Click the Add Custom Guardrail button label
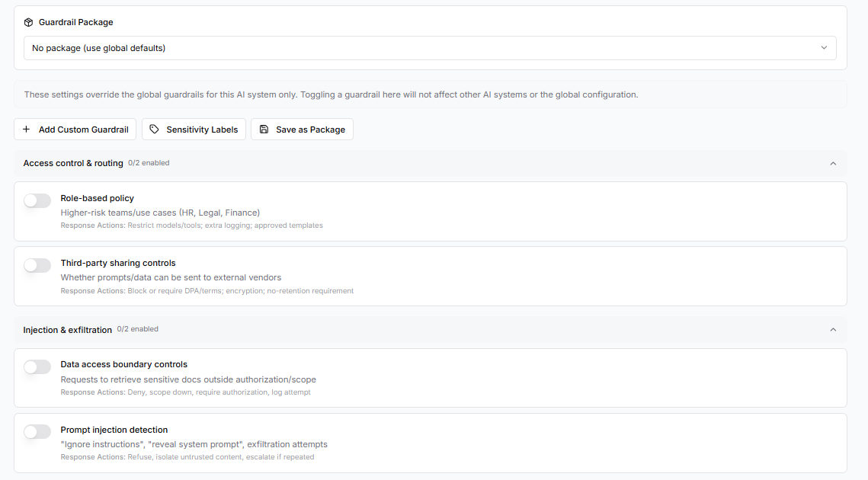The width and height of the screenshot is (868, 480). [x=83, y=130]
